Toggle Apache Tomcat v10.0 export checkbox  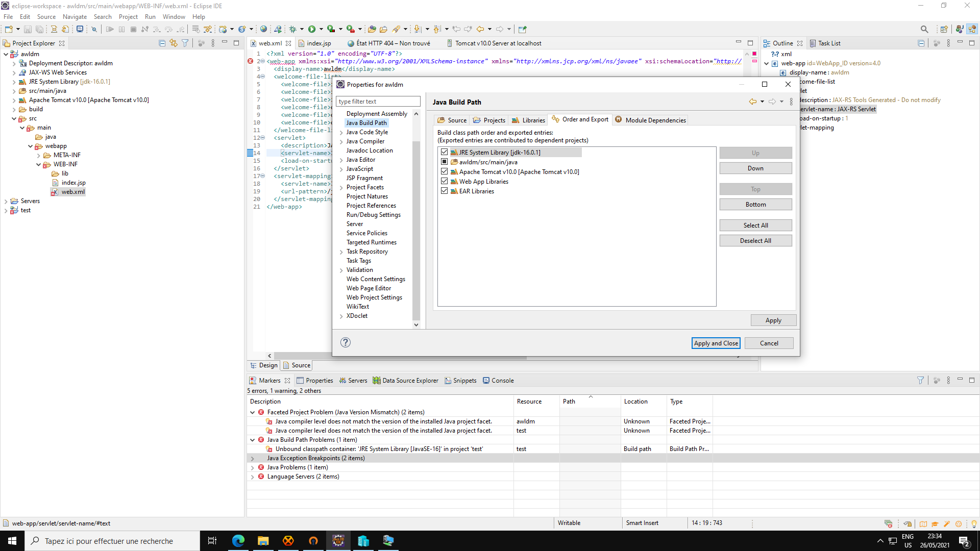(444, 171)
